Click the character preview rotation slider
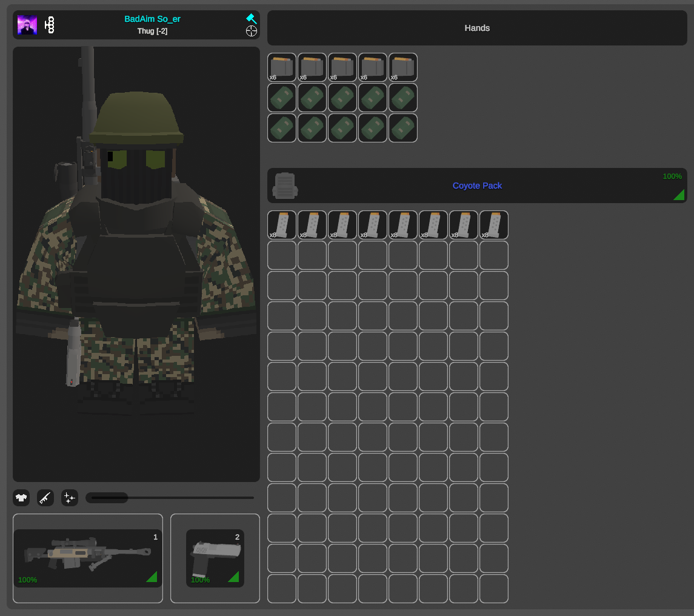 [170, 498]
